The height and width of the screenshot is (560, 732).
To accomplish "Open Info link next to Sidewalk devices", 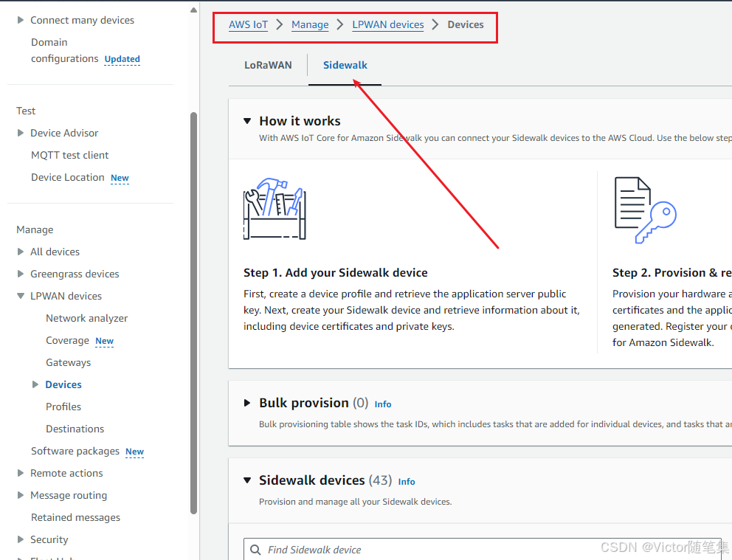I will tap(407, 482).
